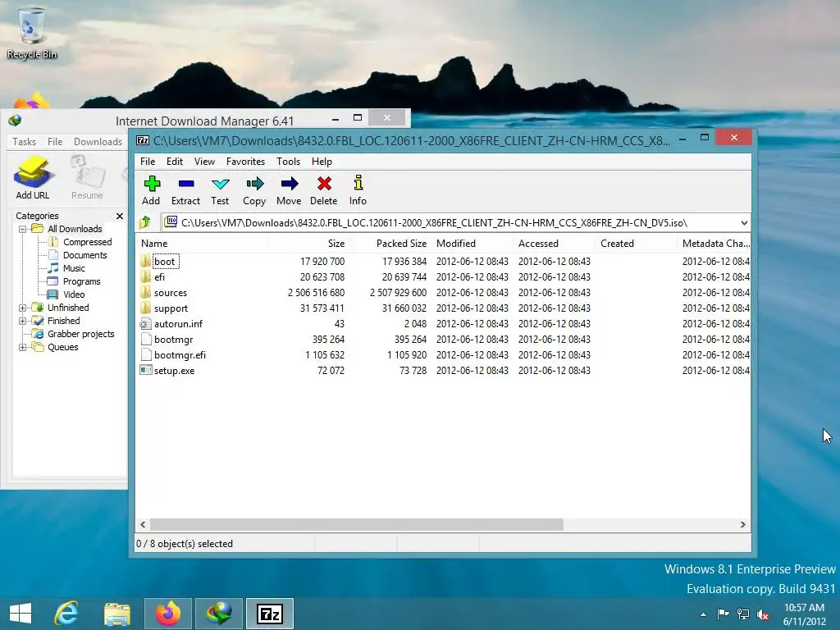Run the Test archive tool
The image size is (840, 630).
click(220, 190)
